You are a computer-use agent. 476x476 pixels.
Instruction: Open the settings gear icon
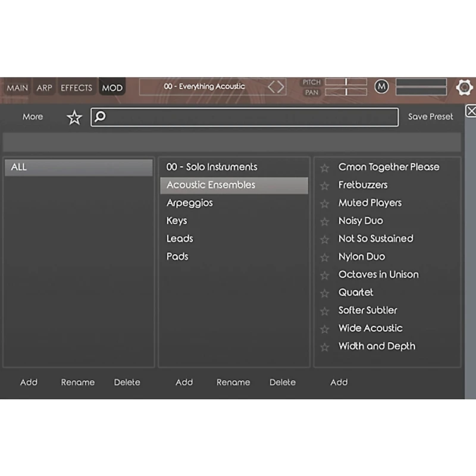465,87
